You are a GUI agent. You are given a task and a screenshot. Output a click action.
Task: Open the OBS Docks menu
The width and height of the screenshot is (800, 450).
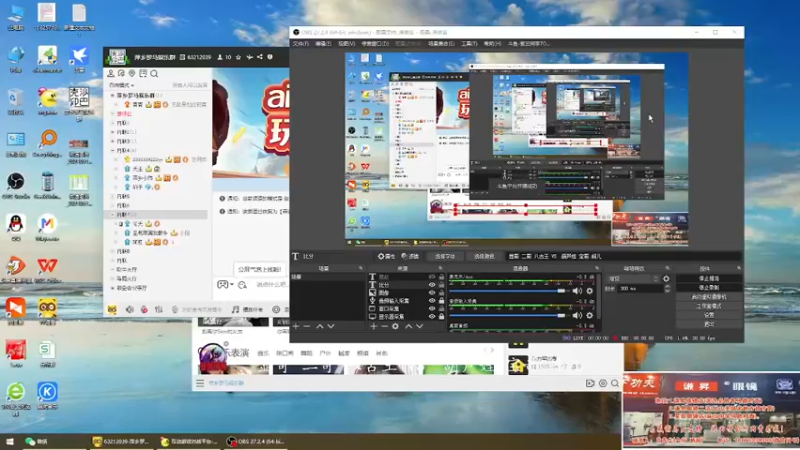pyautogui.click(x=375, y=44)
